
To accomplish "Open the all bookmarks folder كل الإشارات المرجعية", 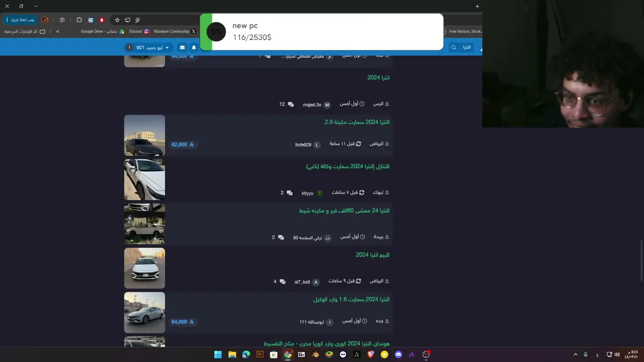I will (x=25, y=32).
